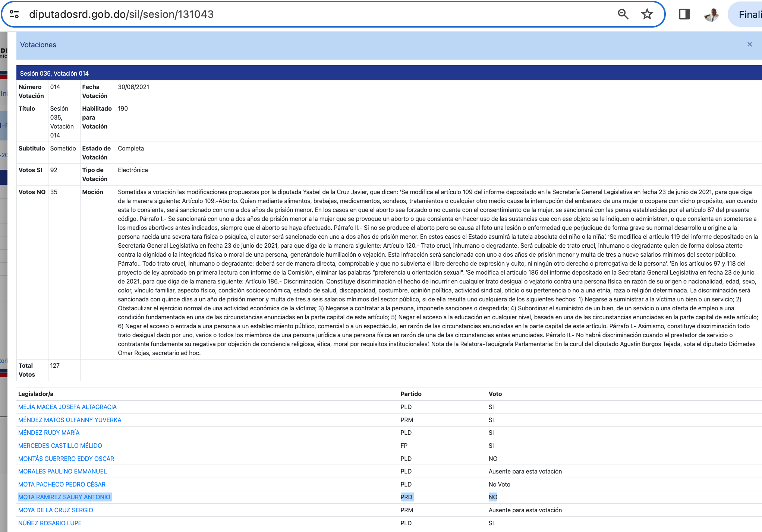The height and width of the screenshot is (532, 762).
Task: Open legislator MÉNDEZ MATOS OLFANNY YUVERKA
Action: click(x=70, y=420)
